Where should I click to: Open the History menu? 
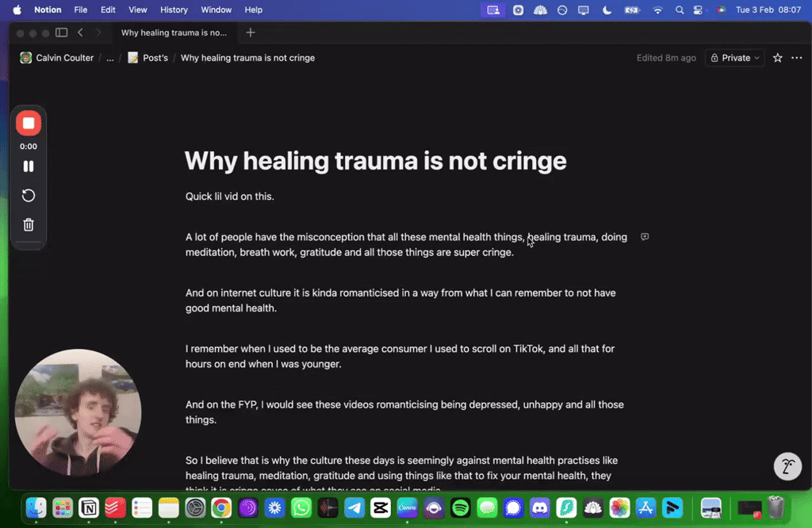(174, 10)
